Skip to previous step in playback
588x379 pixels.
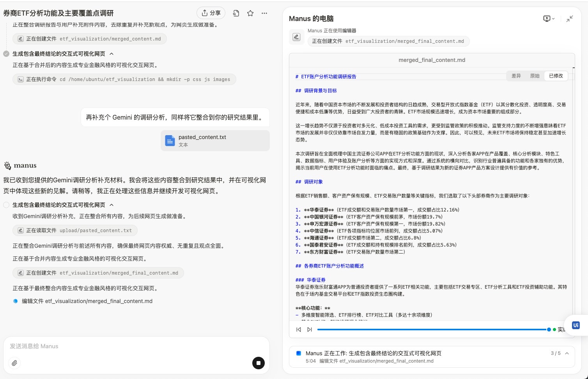[x=299, y=330]
